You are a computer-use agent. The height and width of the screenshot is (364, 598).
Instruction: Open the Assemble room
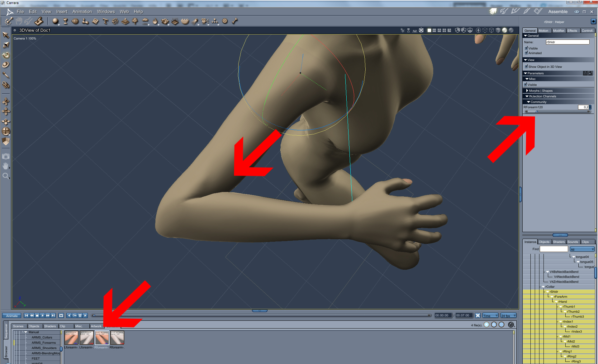click(x=493, y=12)
